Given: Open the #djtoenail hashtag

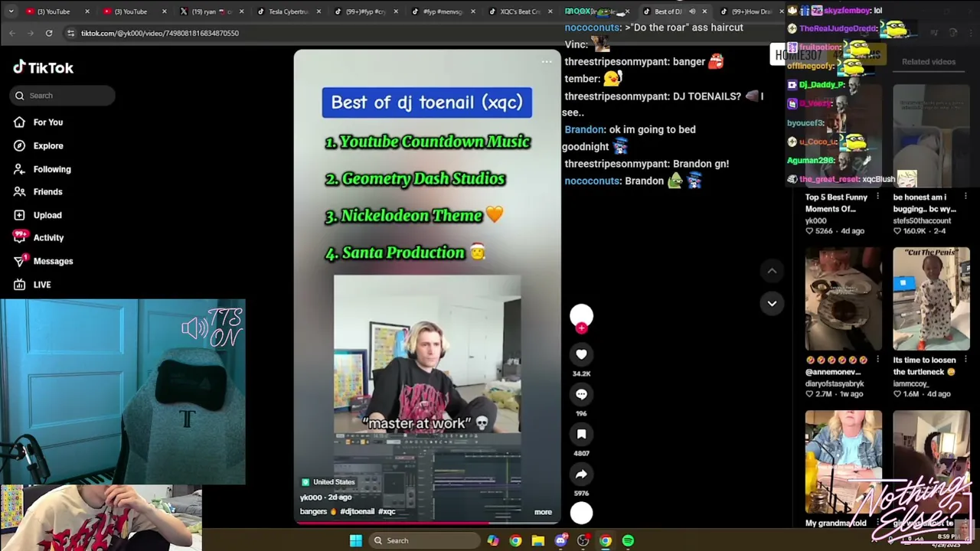Looking at the screenshot, I should click(358, 512).
